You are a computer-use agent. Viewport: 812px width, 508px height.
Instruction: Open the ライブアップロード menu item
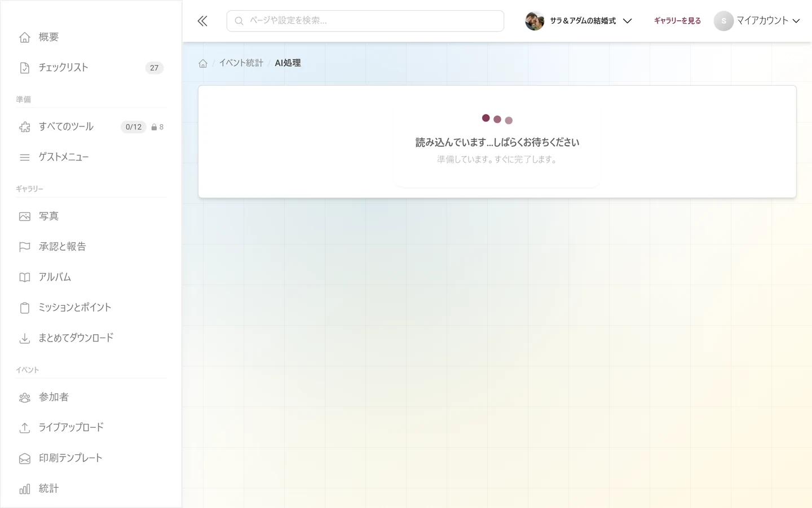(91, 428)
